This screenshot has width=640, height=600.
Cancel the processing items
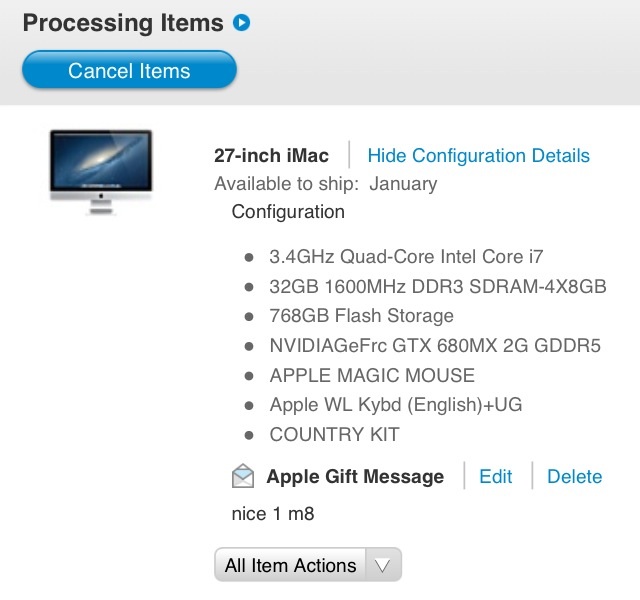tap(129, 70)
